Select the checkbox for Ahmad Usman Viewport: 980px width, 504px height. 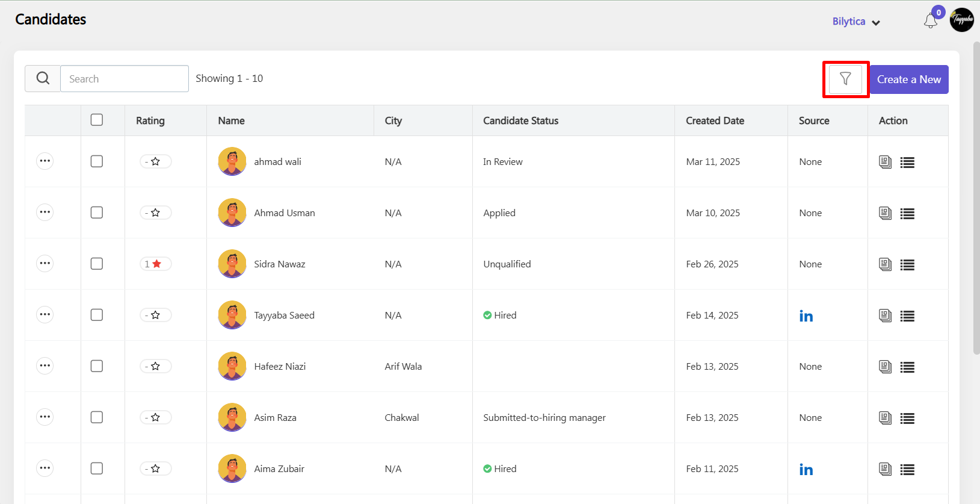(97, 213)
